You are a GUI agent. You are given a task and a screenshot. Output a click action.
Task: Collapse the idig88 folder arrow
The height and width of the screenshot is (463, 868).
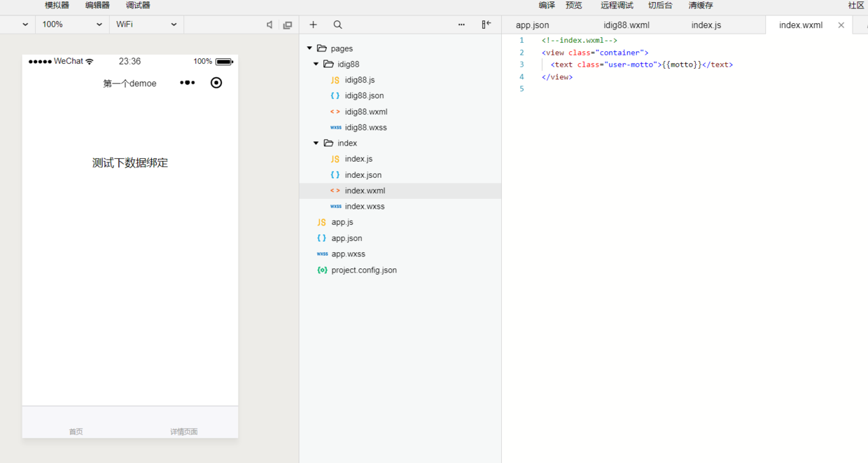pyautogui.click(x=316, y=64)
